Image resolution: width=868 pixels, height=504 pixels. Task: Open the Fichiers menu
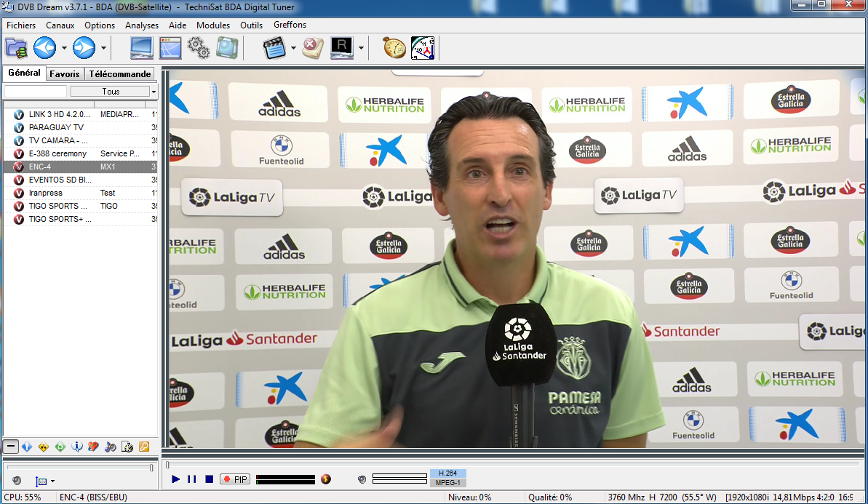(x=21, y=25)
